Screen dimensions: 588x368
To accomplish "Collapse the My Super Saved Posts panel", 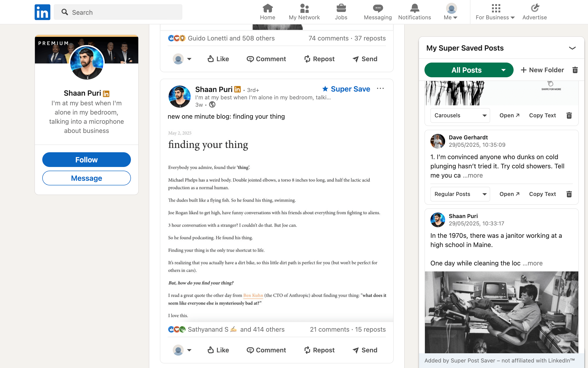I will (x=572, y=48).
